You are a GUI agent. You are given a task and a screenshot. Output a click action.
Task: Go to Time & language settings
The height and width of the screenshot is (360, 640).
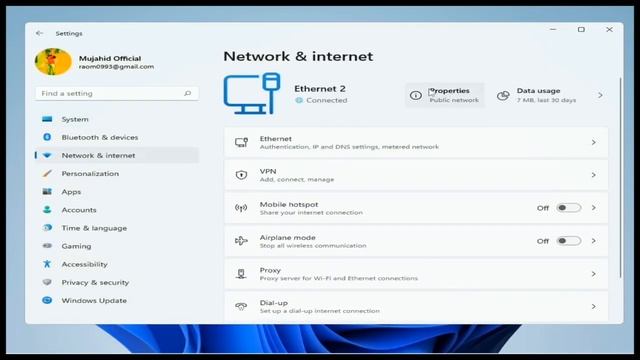click(117, 228)
